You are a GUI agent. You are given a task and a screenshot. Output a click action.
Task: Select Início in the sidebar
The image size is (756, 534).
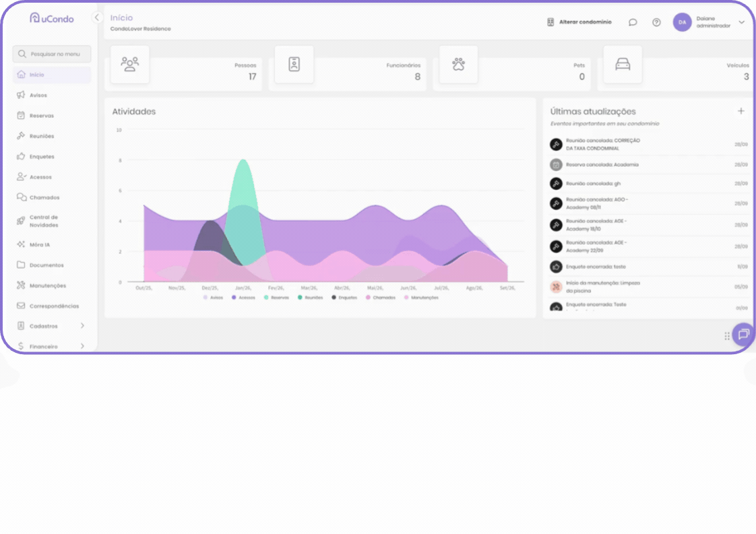point(52,75)
